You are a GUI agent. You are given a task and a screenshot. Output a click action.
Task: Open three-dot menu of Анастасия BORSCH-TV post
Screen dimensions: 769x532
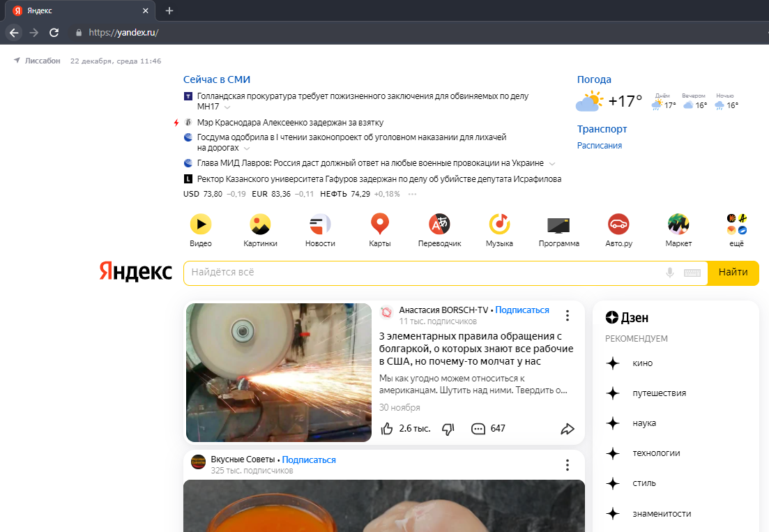(568, 315)
